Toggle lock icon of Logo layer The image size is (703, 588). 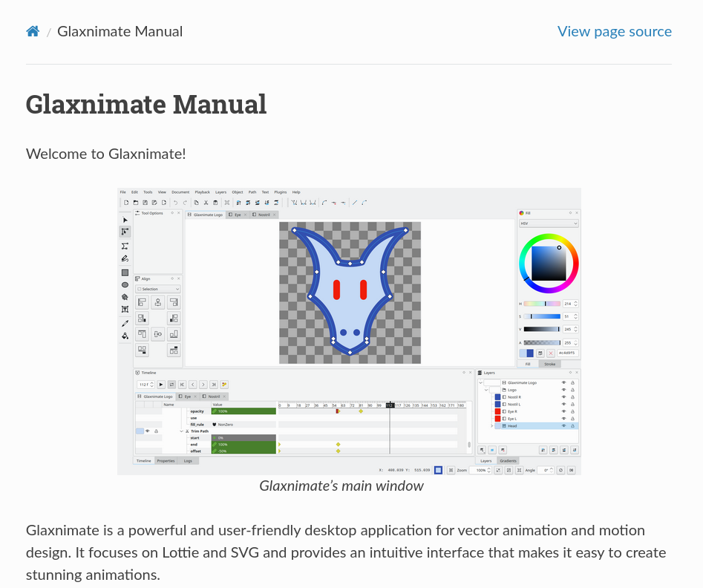(572, 391)
